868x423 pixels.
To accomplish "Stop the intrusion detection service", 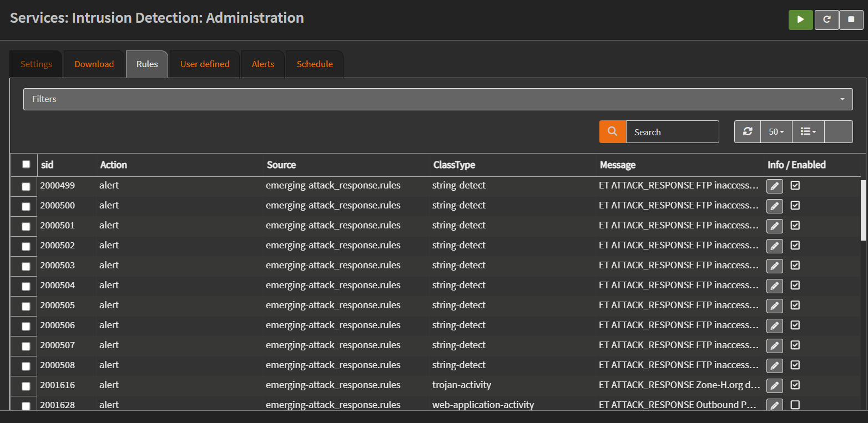I will 851,19.
